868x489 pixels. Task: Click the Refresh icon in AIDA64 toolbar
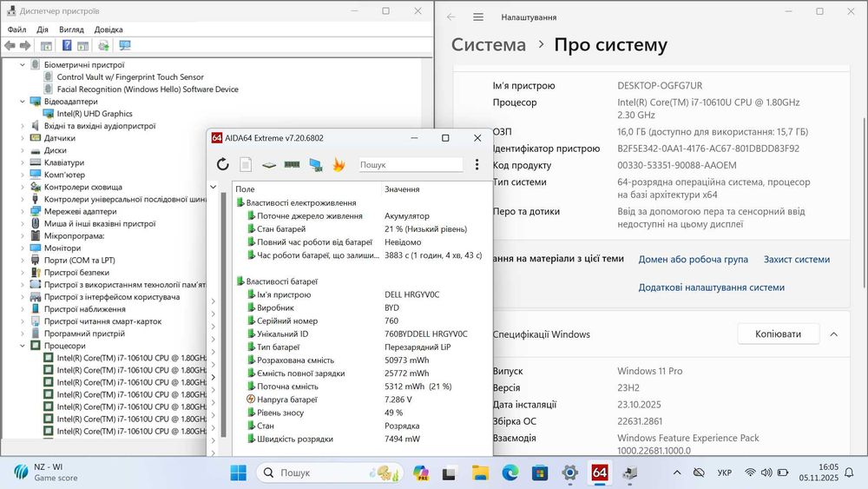click(222, 164)
